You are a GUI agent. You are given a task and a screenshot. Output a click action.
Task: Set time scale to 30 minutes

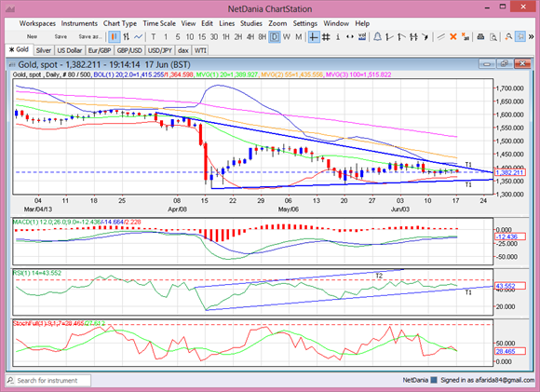[x=214, y=37]
